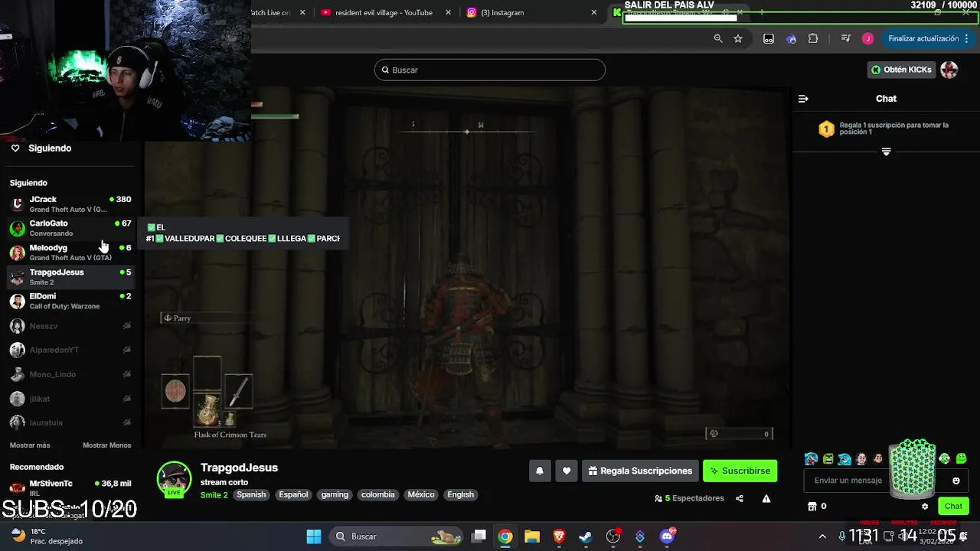Click the weather widget showing 18°C
The width and height of the screenshot is (980, 551).
[x=47, y=536]
